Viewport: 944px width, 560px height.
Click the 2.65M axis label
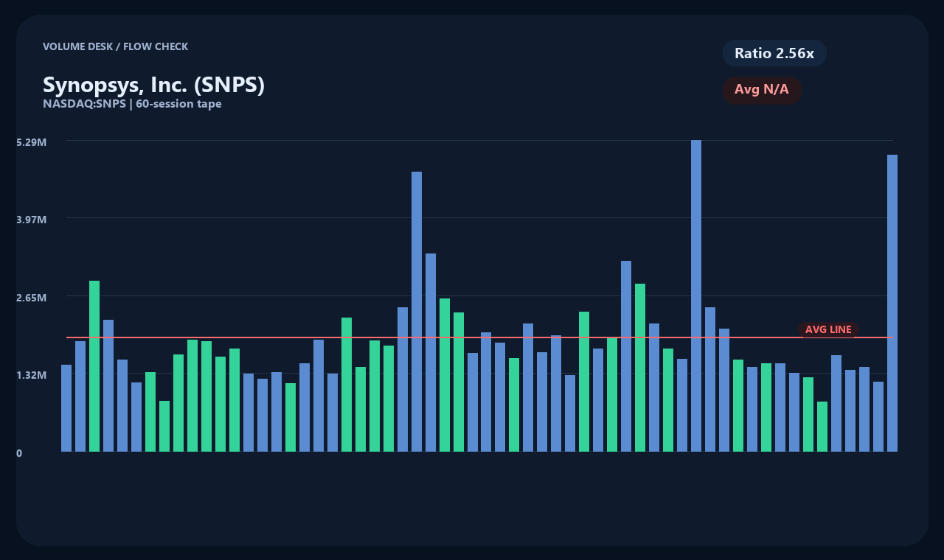coord(32,298)
